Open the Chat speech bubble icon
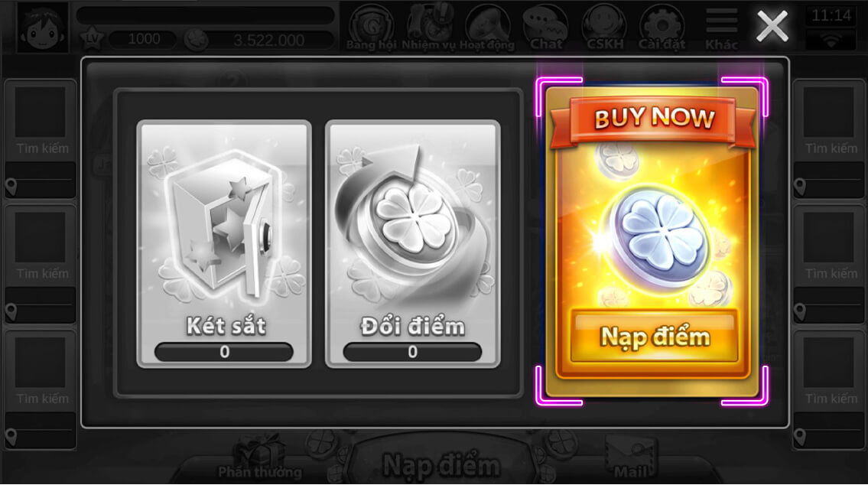The height and width of the screenshot is (485, 868). pyautogui.click(x=546, y=27)
